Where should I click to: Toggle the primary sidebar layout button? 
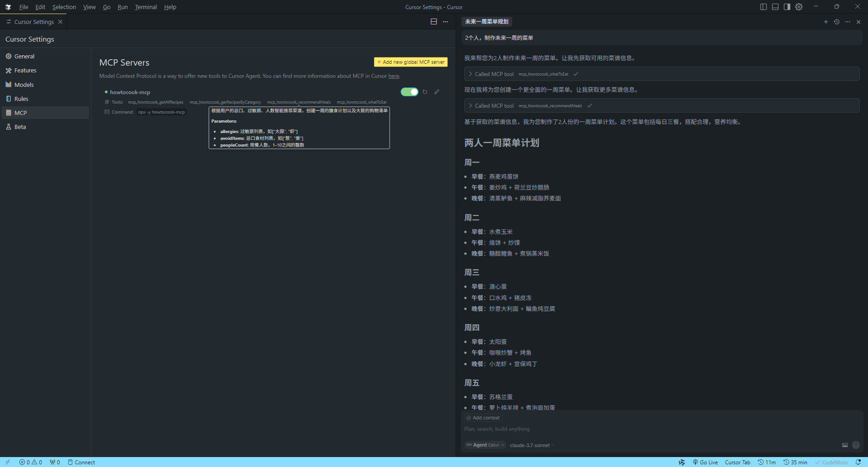[764, 7]
